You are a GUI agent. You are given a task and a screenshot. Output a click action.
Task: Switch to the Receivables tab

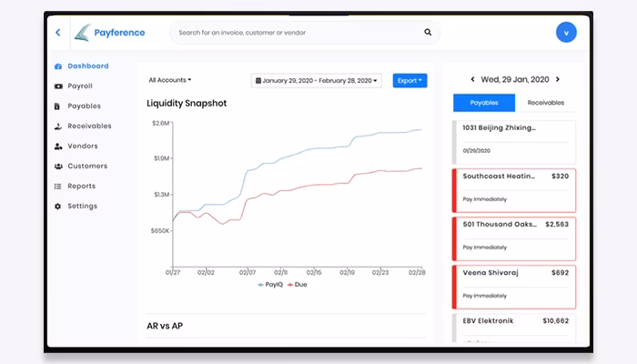546,103
